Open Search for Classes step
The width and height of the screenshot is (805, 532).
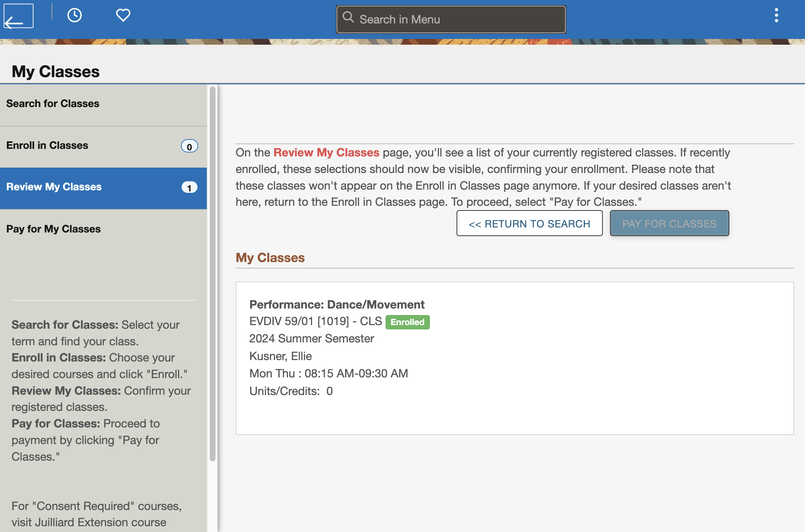[x=103, y=105]
